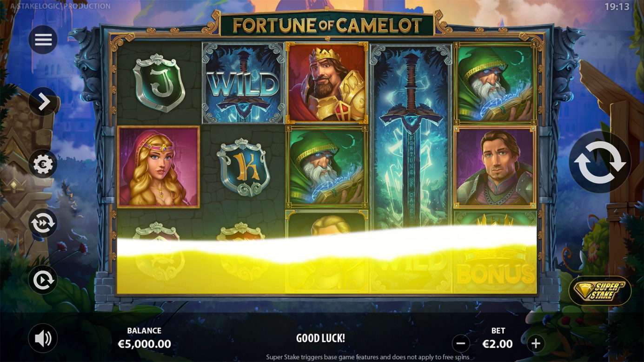Select the WILD sword symbol
This screenshot has width=644, height=362.
coord(243,83)
